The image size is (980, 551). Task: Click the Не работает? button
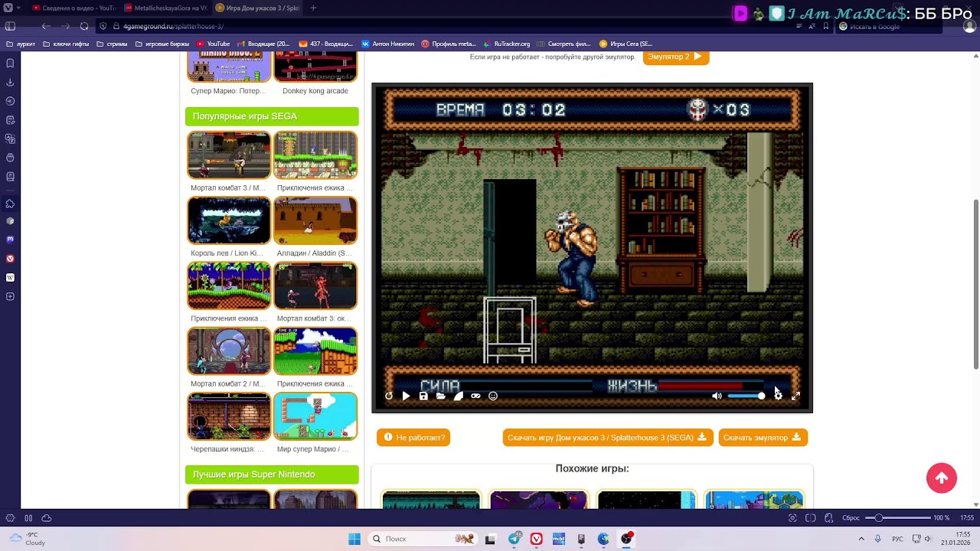pyautogui.click(x=413, y=437)
